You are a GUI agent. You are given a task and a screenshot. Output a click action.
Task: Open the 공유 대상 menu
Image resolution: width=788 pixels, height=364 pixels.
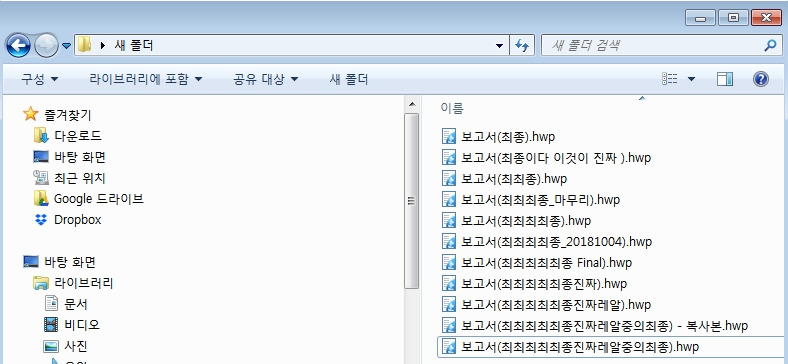(265, 79)
